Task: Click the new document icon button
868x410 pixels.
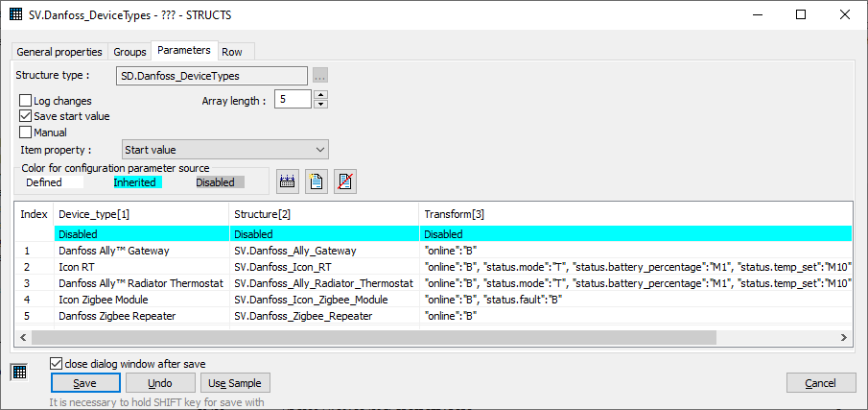Action: pyautogui.click(x=317, y=181)
